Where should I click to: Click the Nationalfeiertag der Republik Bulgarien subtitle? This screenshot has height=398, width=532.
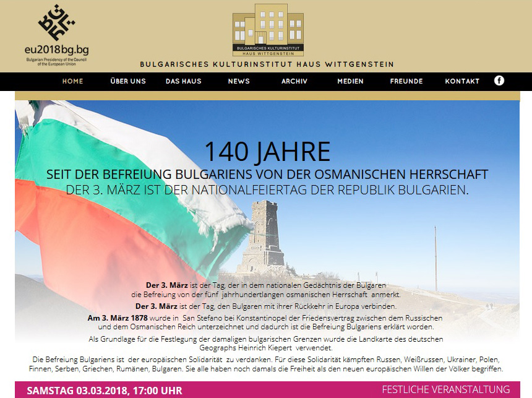pos(267,189)
